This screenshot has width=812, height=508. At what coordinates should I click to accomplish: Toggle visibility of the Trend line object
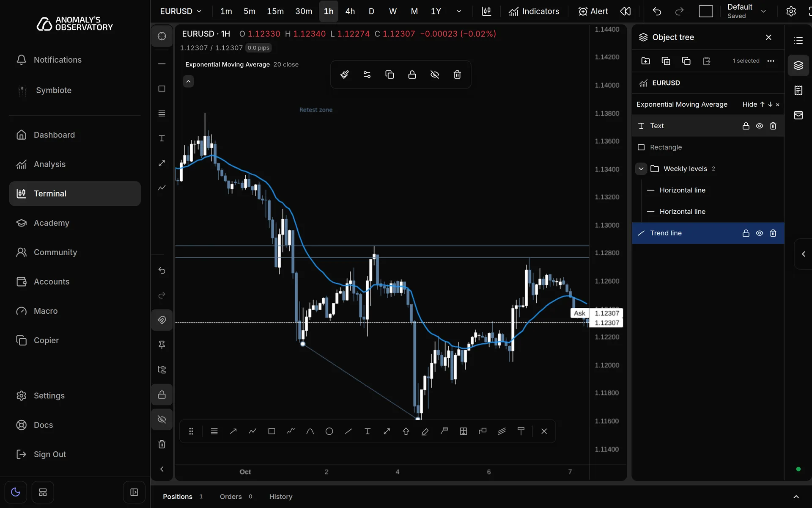point(760,233)
